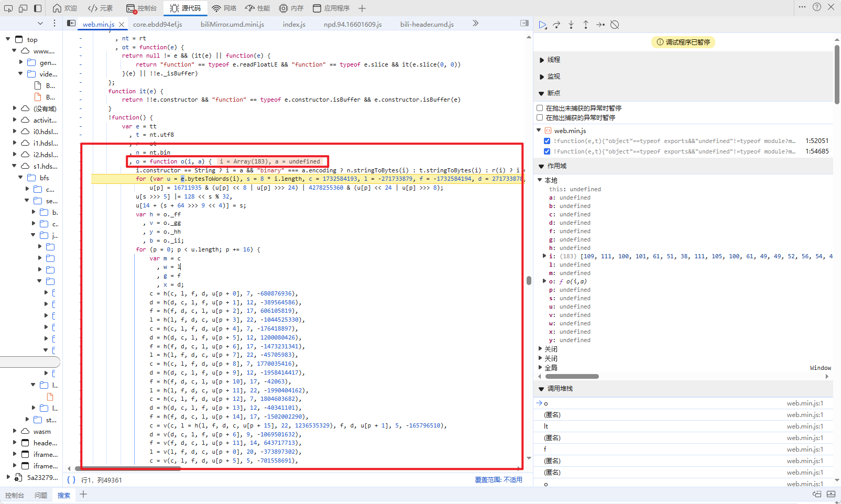Click the step button
The width and height of the screenshot is (841, 504).
[x=600, y=25]
